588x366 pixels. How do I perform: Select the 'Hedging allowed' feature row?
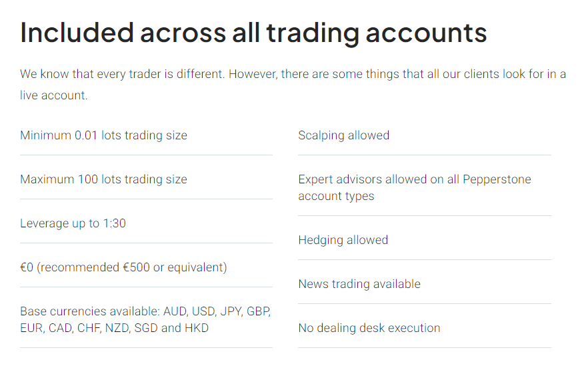click(343, 240)
